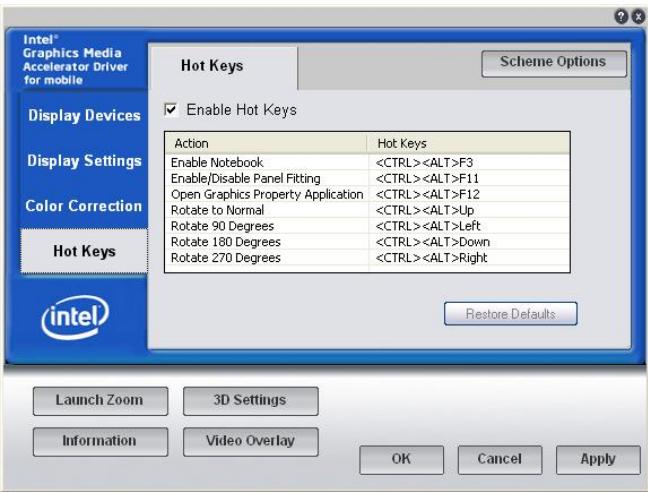Screen dimensions: 648x492
Task: Click the Hot Keys tab header
Action: (x=223, y=66)
